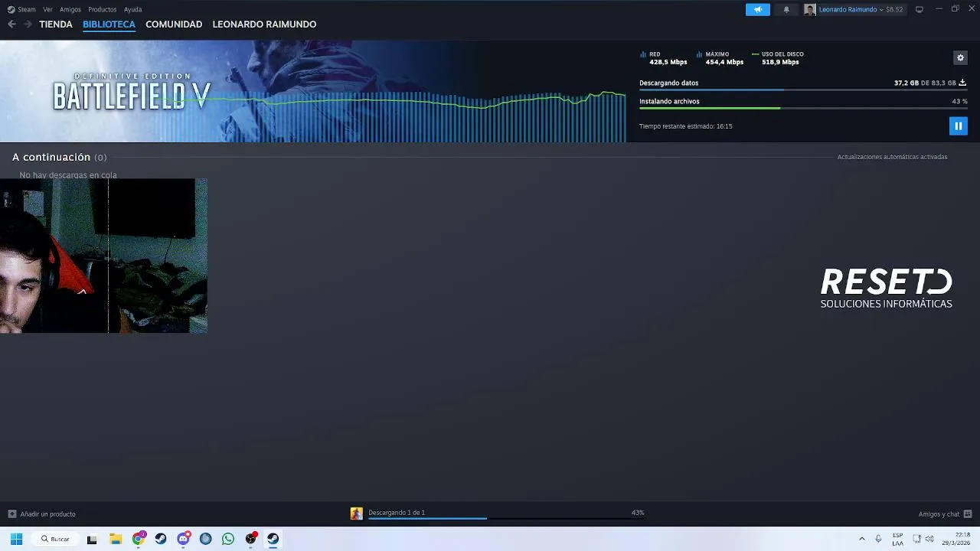
Task: Open the COMUNIDAD tab
Action: tap(174, 24)
